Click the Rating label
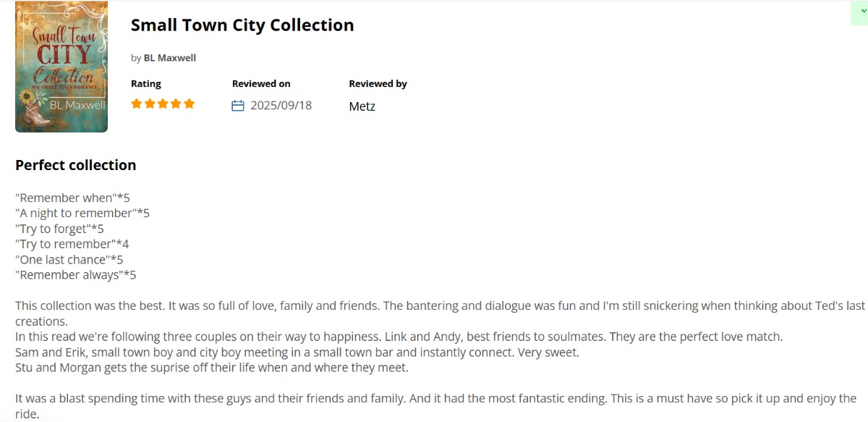The image size is (868, 422). [x=146, y=84]
